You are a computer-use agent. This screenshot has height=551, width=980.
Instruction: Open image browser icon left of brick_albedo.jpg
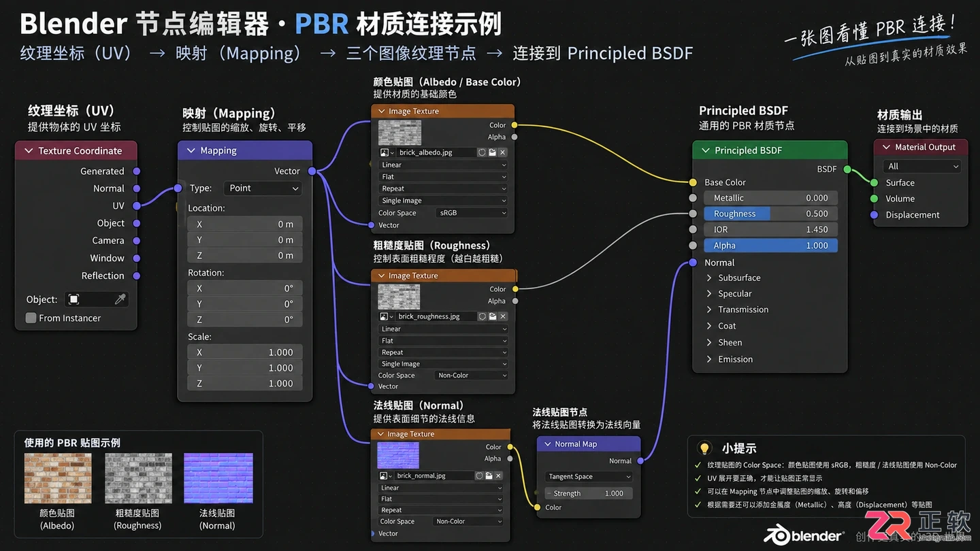[x=386, y=152]
